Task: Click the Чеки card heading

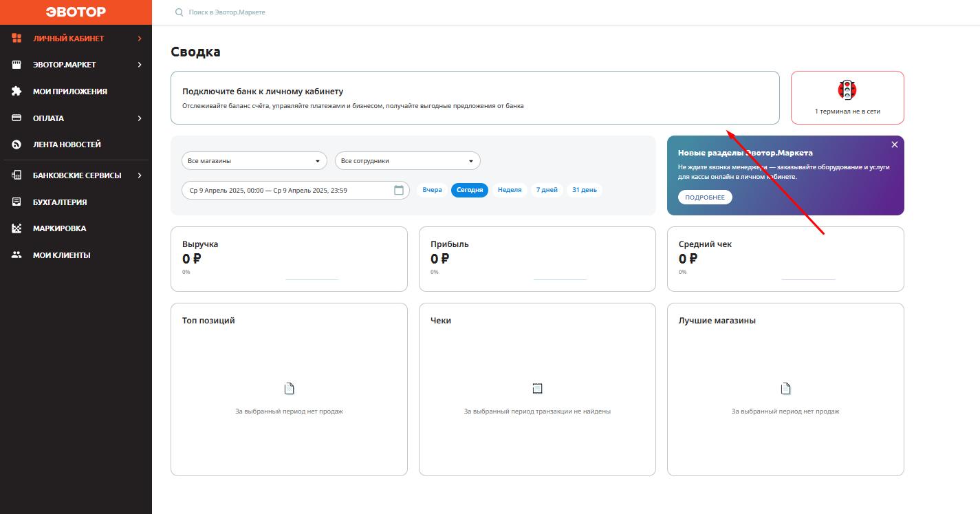Action: tap(441, 321)
